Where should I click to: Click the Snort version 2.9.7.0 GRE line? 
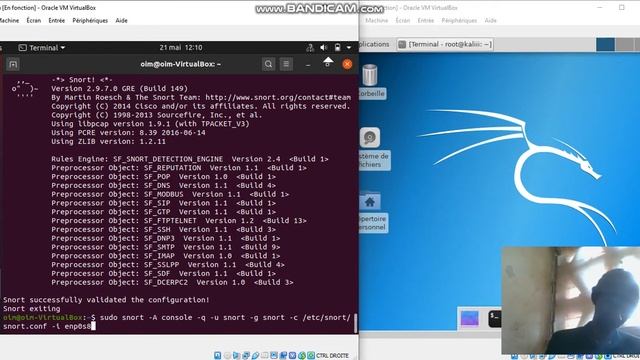tap(120, 89)
